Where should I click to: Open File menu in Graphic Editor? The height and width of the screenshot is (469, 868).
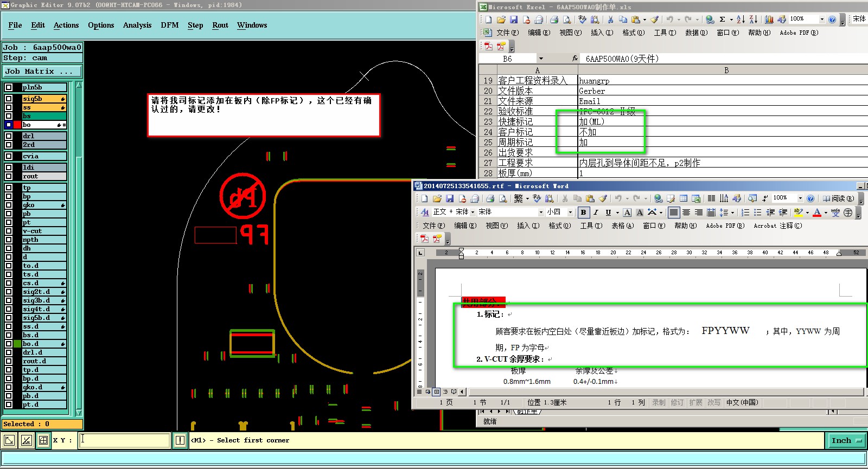pos(15,25)
